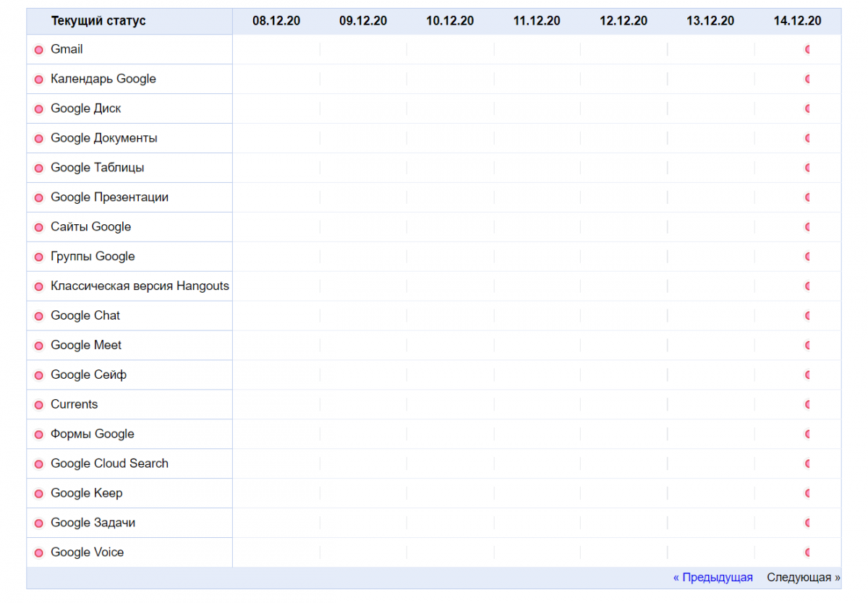Click the 09.12.20 date column header
Image resolution: width=868 pixels, height=603 pixels.
pyautogui.click(x=363, y=21)
